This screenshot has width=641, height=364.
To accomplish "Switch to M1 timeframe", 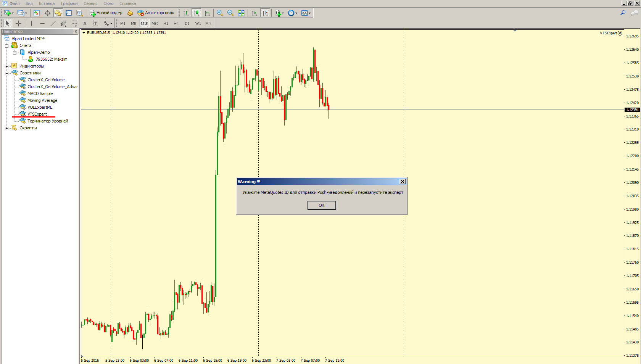I will click(123, 23).
